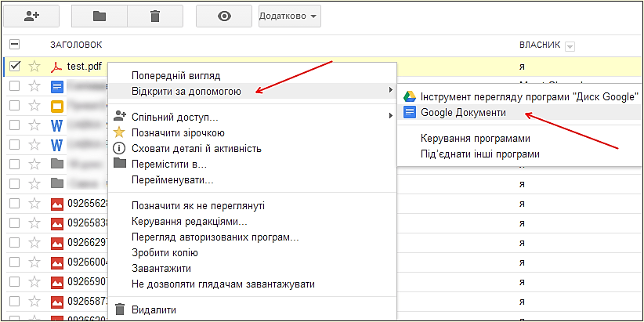Click the red image icon of 0926562

(x=56, y=204)
